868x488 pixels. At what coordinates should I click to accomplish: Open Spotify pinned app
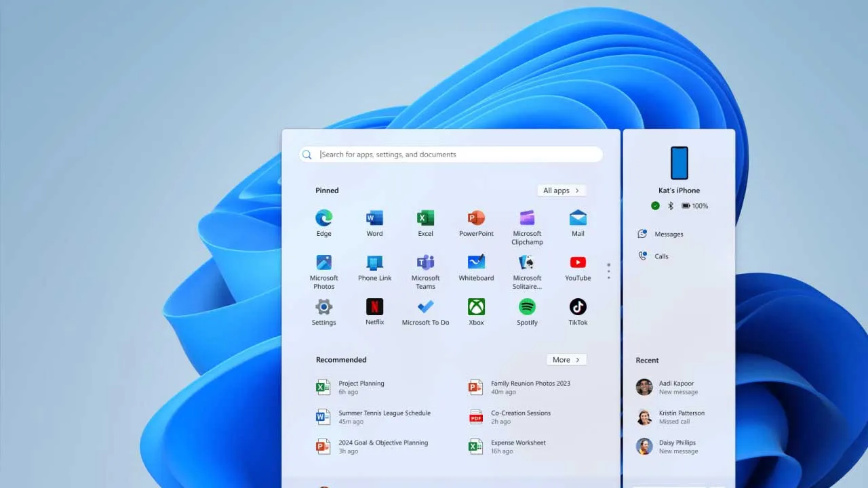(x=527, y=312)
